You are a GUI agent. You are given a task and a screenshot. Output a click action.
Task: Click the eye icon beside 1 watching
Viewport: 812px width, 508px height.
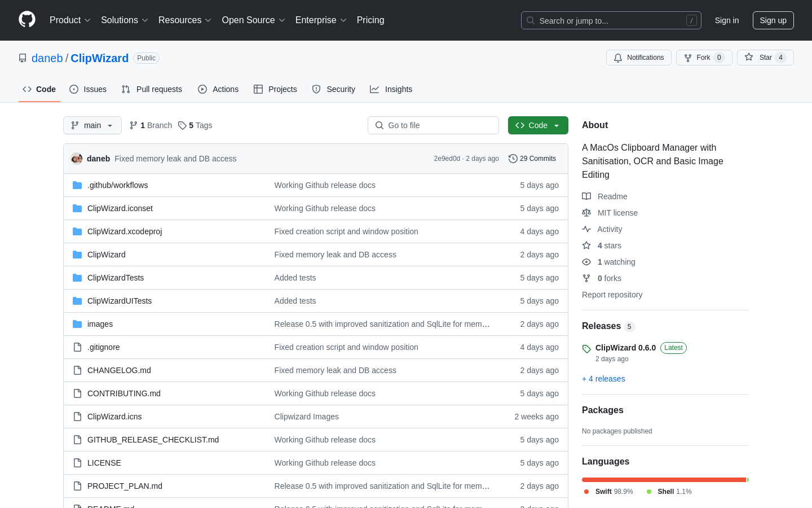[x=586, y=262]
